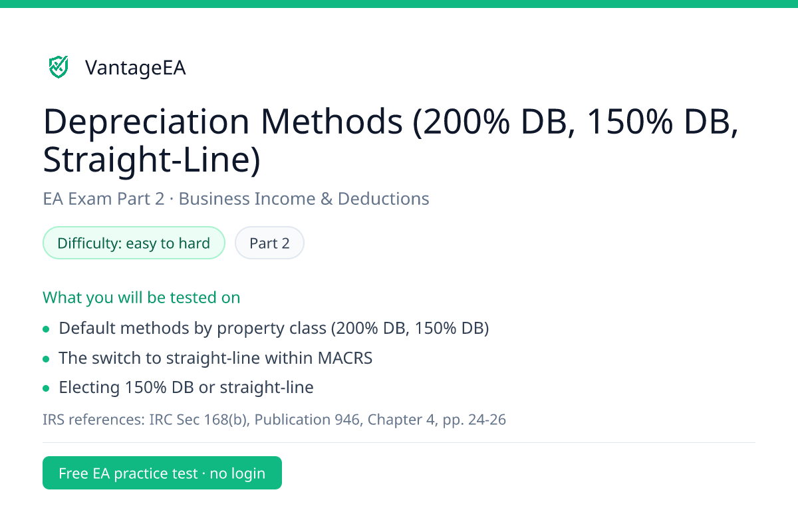
Task: Click the VantageEA shield logo icon
Action: point(59,66)
